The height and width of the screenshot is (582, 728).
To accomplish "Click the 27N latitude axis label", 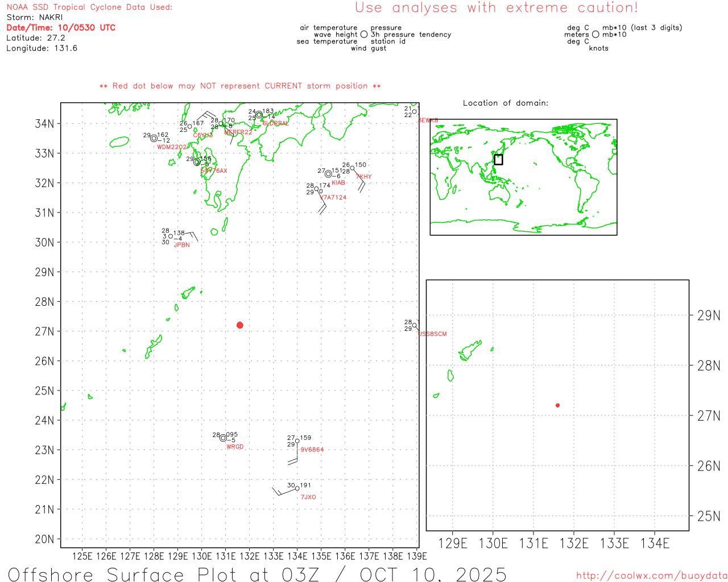I will tap(44, 331).
